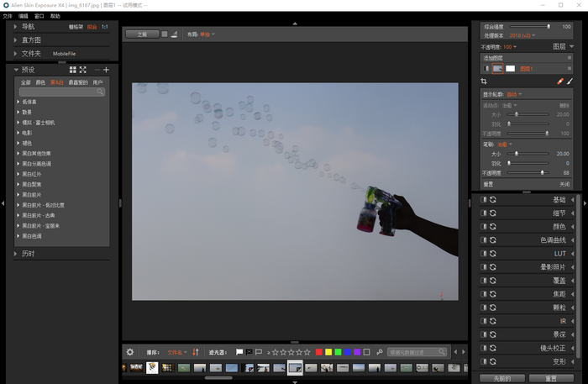
Task: Add new preset with plus icon
Action: (x=106, y=70)
